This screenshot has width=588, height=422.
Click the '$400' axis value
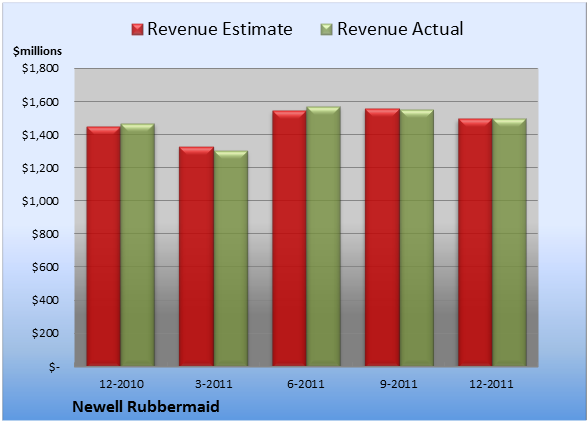pos(45,300)
